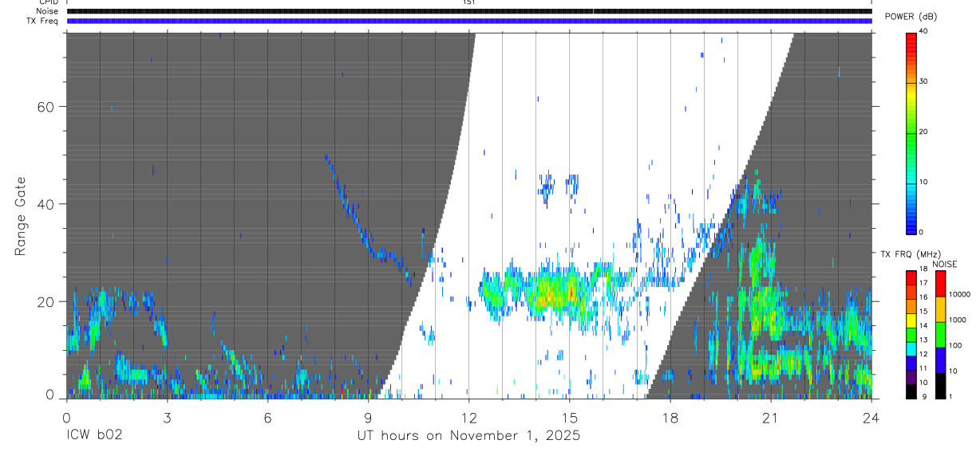Click the noise scale value '1000'

coord(958,320)
